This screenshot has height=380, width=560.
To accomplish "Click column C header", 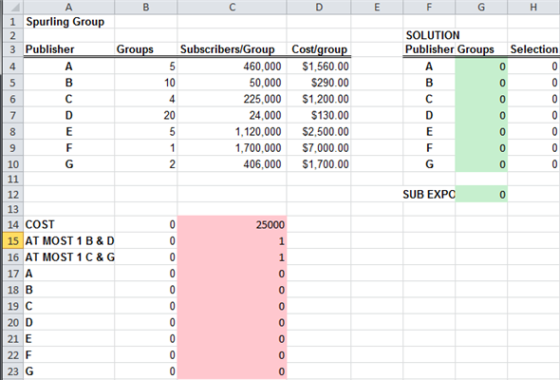I will [x=232, y=7].
